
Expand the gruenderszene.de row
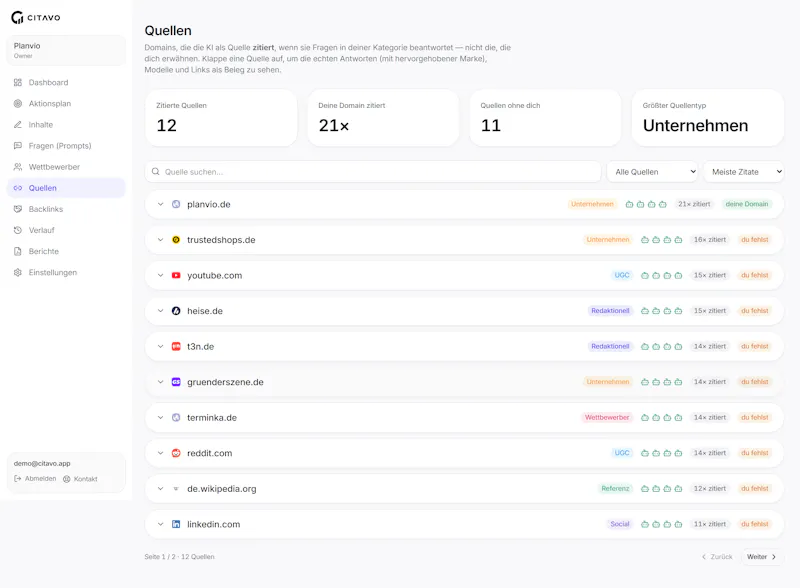point(160,382)
